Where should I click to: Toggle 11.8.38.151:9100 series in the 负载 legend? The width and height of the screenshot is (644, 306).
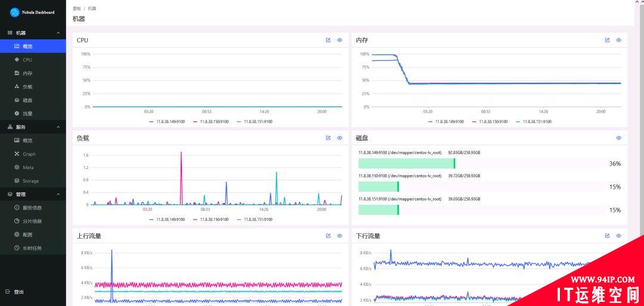pos(255,220)
